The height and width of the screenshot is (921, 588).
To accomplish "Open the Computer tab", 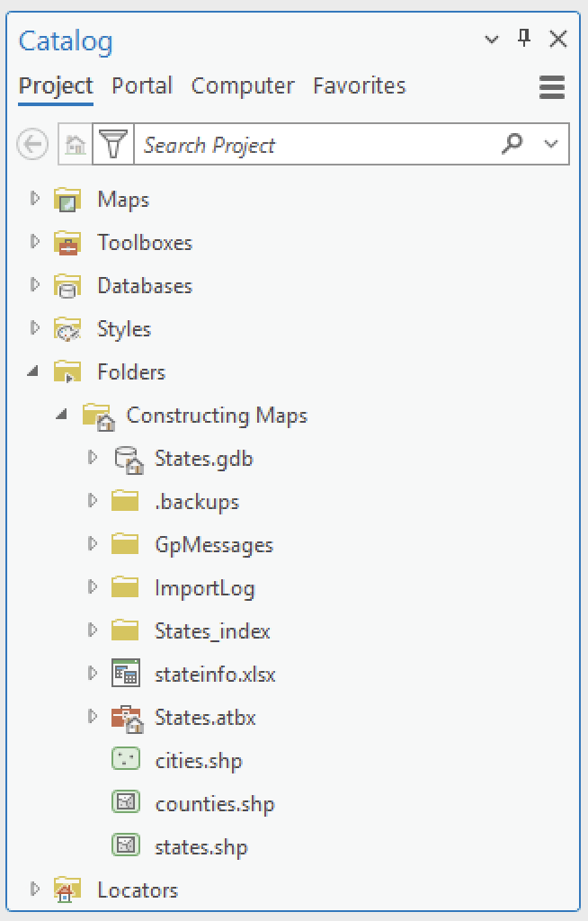I will click(242, 85).
